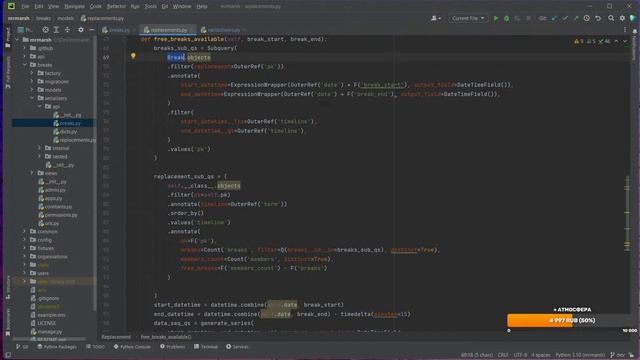The height and width of the screenshot is (360, 640).
Task: Open Services tool window
Action: 238,347
